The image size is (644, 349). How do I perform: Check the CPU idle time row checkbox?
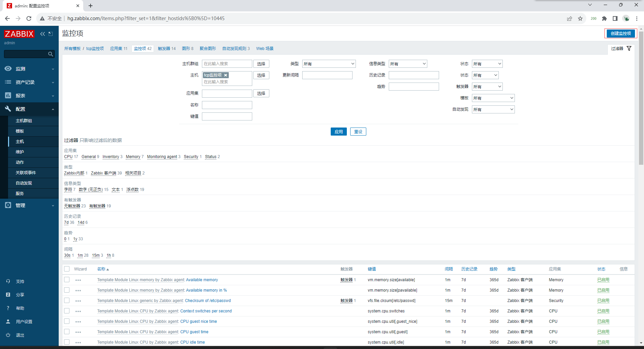pos(67,342)
